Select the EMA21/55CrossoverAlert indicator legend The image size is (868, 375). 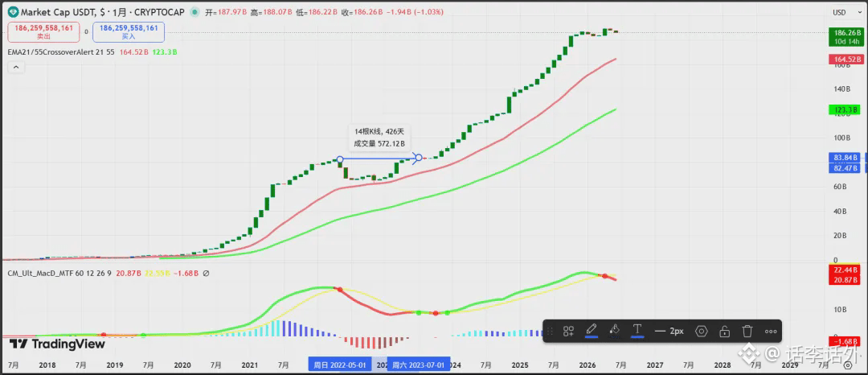click(61, 52)
